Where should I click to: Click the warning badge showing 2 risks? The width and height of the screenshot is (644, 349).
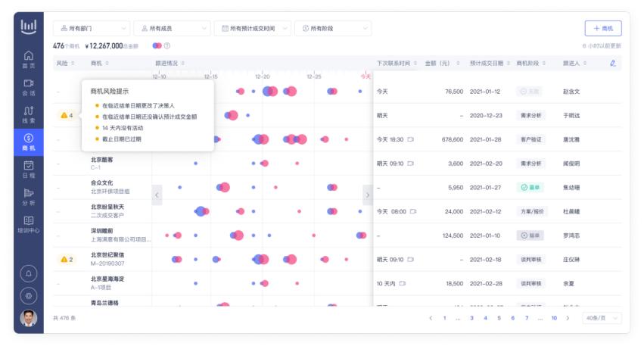[67, 260]
